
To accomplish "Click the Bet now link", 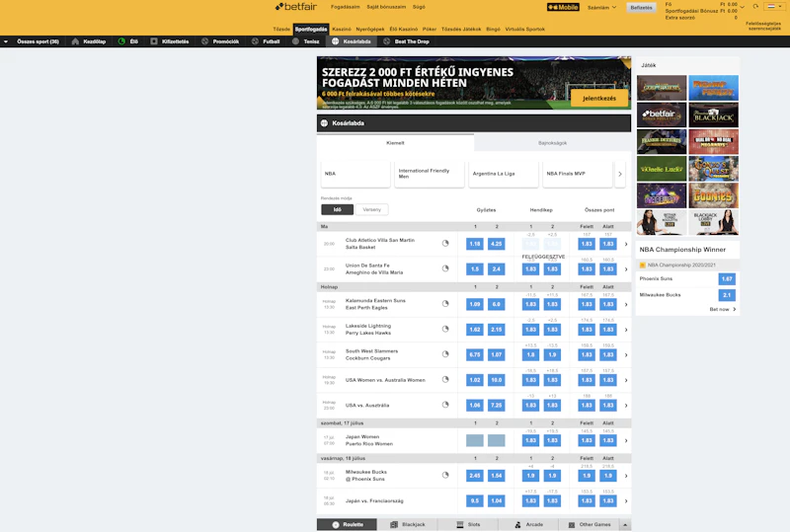I will pyautogui.click(x=722, y=309).
